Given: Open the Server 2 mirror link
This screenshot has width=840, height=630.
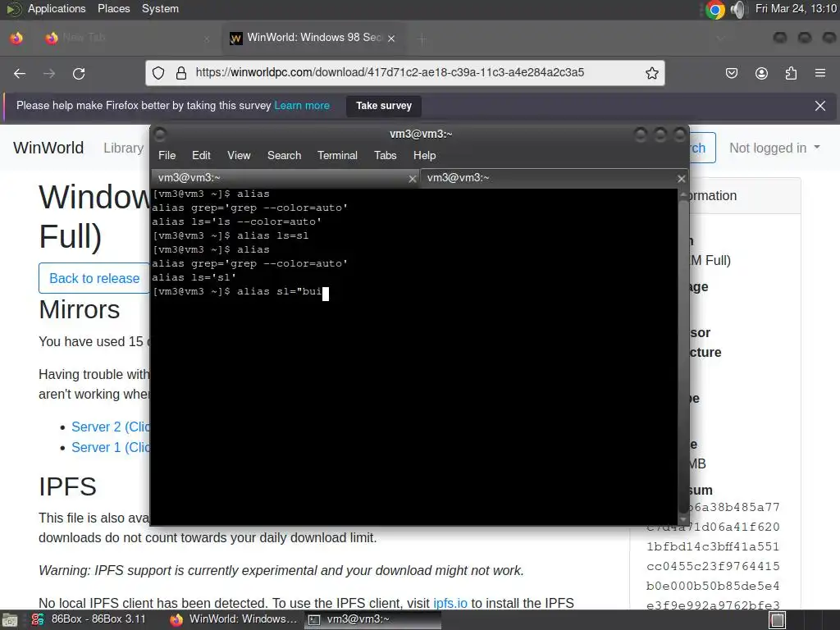Looking at the screenshot, I should 111,427.
